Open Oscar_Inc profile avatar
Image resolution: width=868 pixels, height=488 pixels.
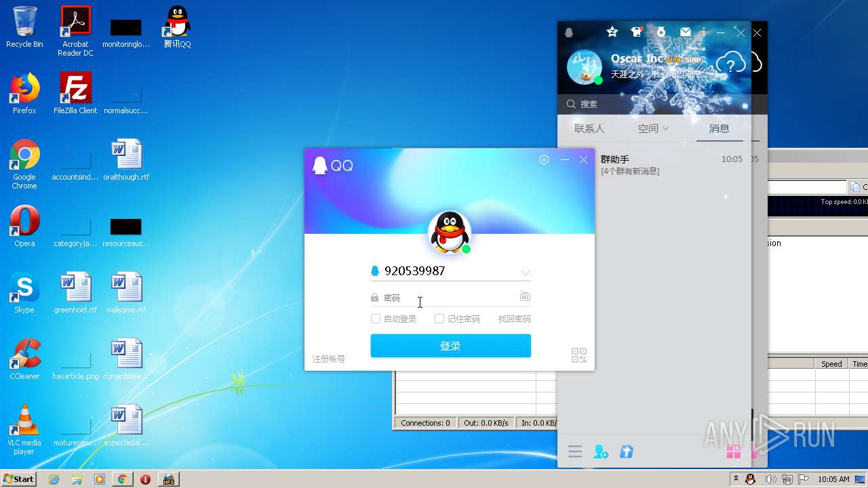point(584,67)
